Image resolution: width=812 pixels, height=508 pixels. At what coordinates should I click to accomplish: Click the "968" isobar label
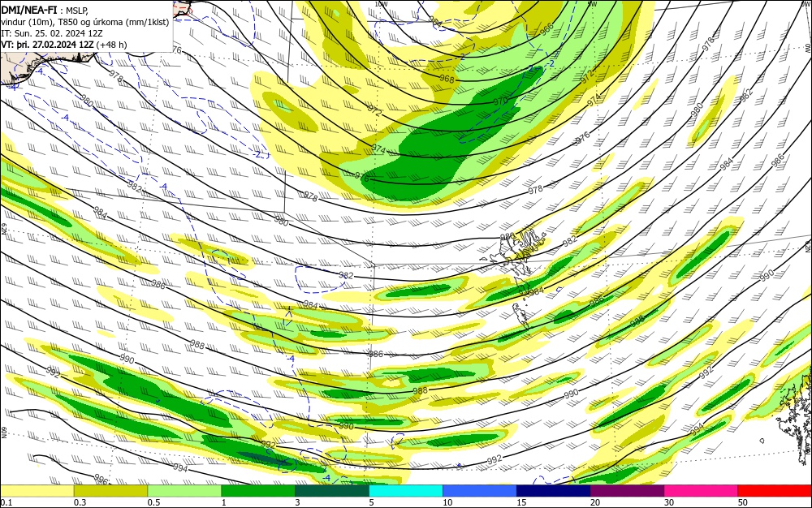[447, 80]
